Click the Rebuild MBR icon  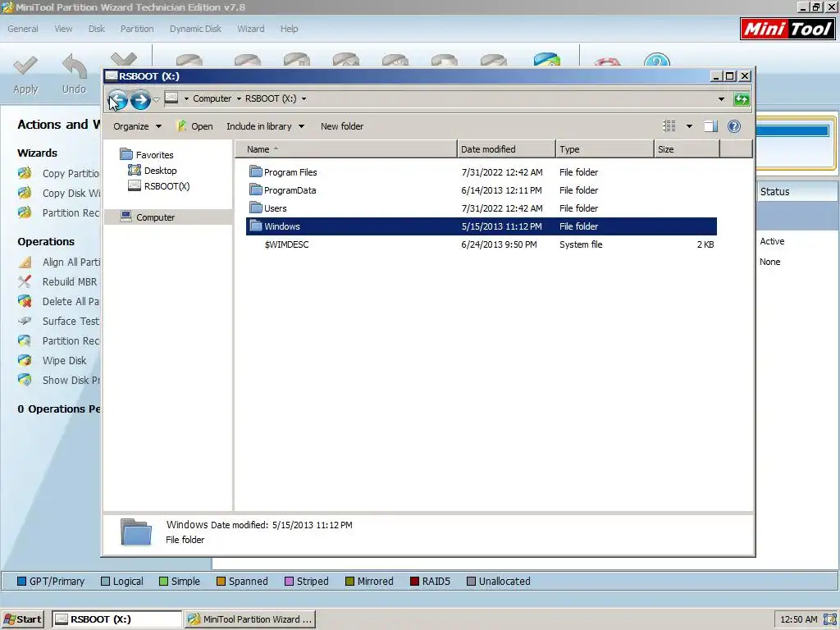(x=25, y=282)
